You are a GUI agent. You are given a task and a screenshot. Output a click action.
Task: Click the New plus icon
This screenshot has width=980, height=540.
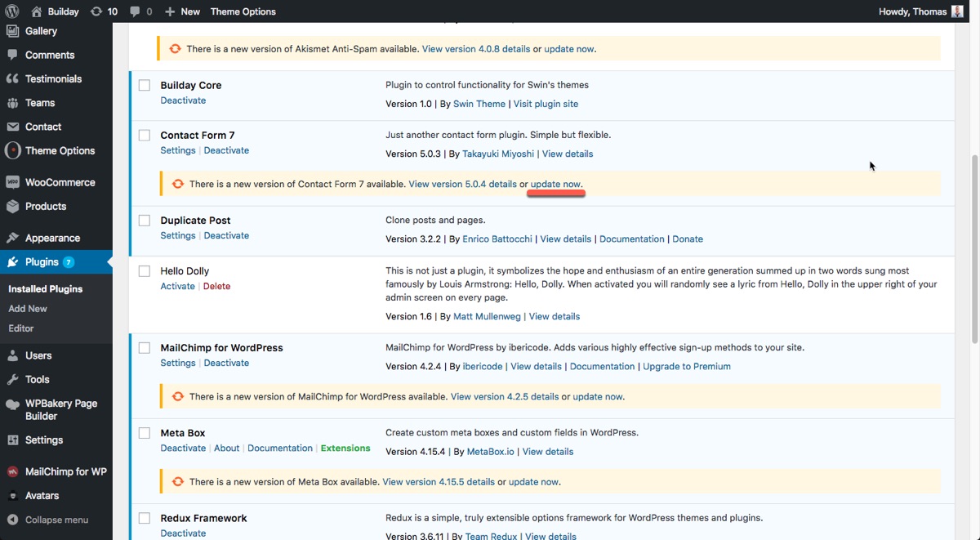point(170,11)
